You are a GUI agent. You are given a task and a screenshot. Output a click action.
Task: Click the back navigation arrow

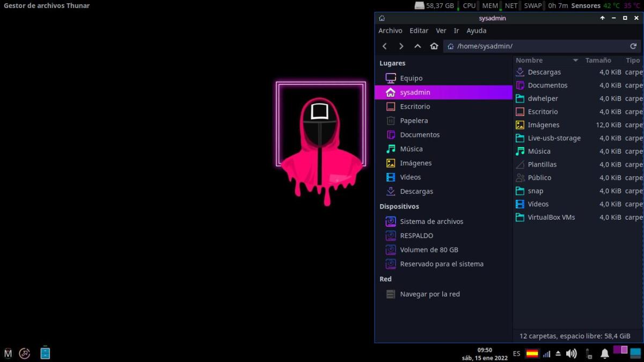(385, 46)
